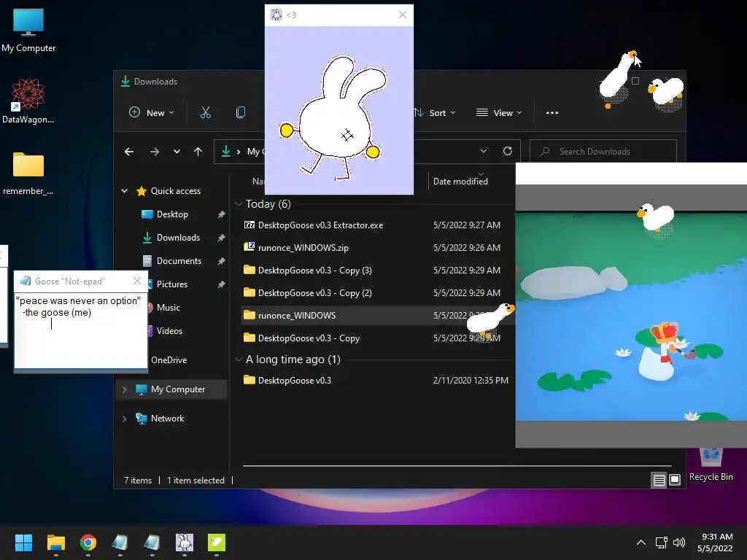
Task: Open Pictures in the navigation pane
Action: click(172, 284)
